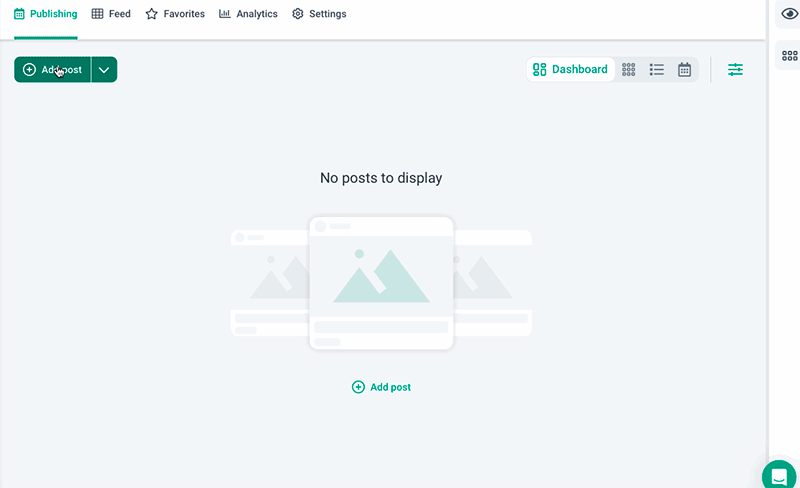The width and height of the screenshot is (800, 488).
Task: Open the Analytics tab
Action: (248, 14)
